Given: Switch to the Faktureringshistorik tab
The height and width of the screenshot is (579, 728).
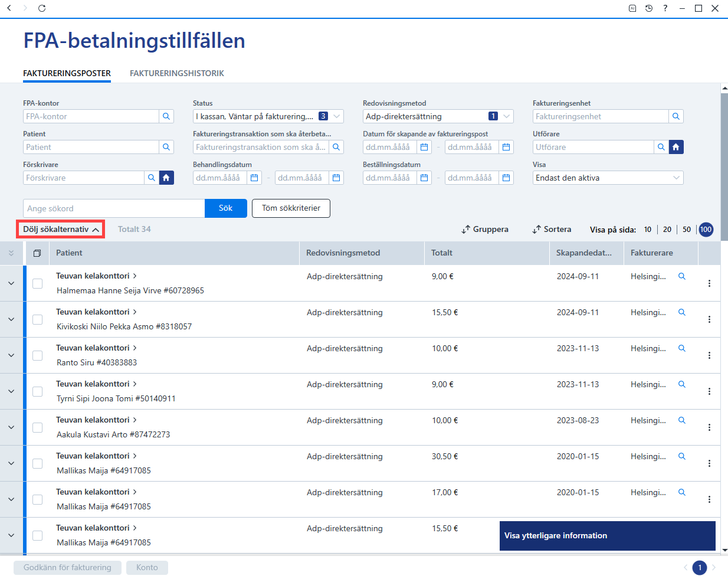Looking at the screenshot, I should pyautogui.click(x=177, y=73).
